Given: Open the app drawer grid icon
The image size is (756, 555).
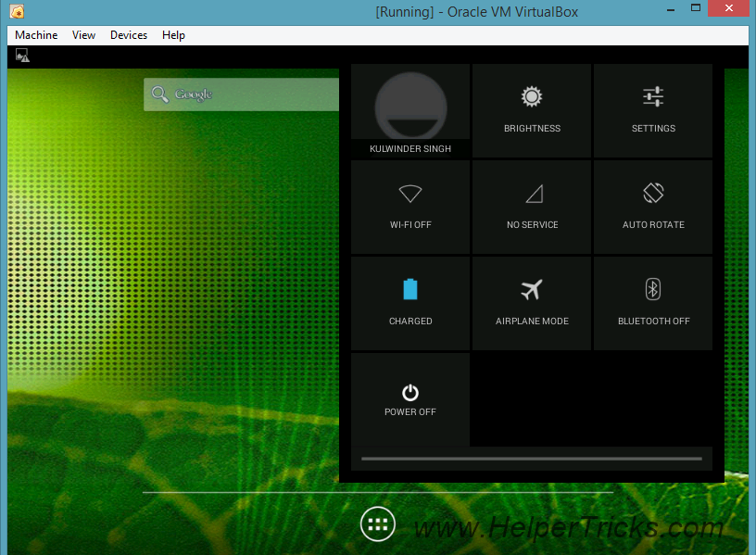Looking at the screenshot, I should (378, 524).
